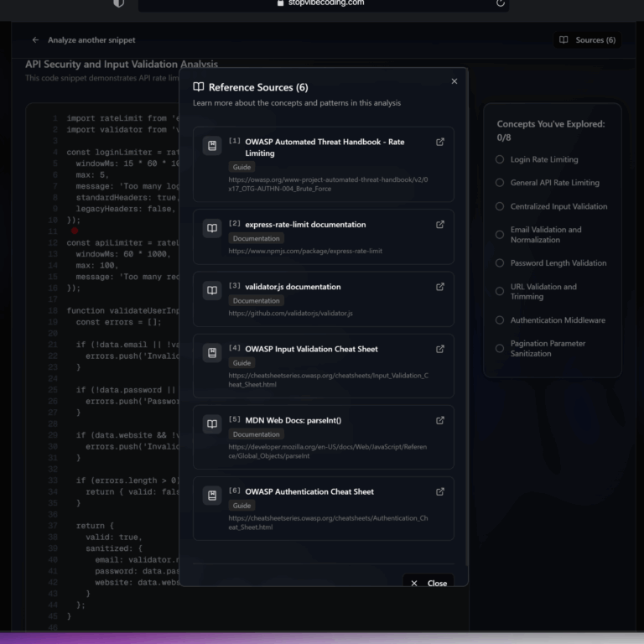Click the Guide tag under source [6]
644x644 pixels.
(241, 506)
